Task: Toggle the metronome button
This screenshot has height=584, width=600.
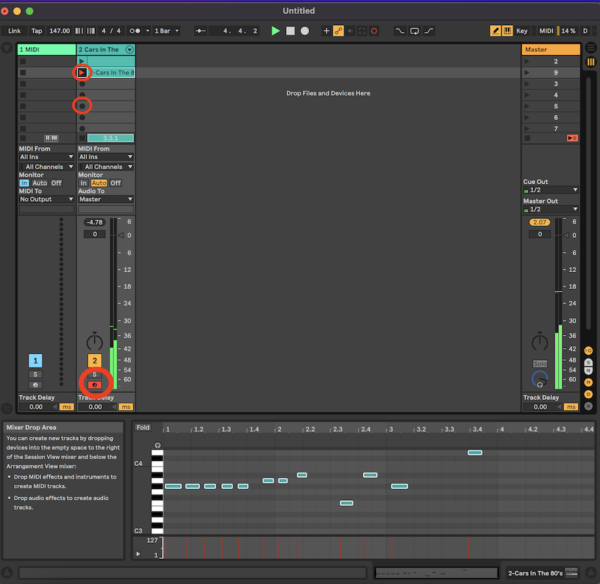Action: click(134, 31)
